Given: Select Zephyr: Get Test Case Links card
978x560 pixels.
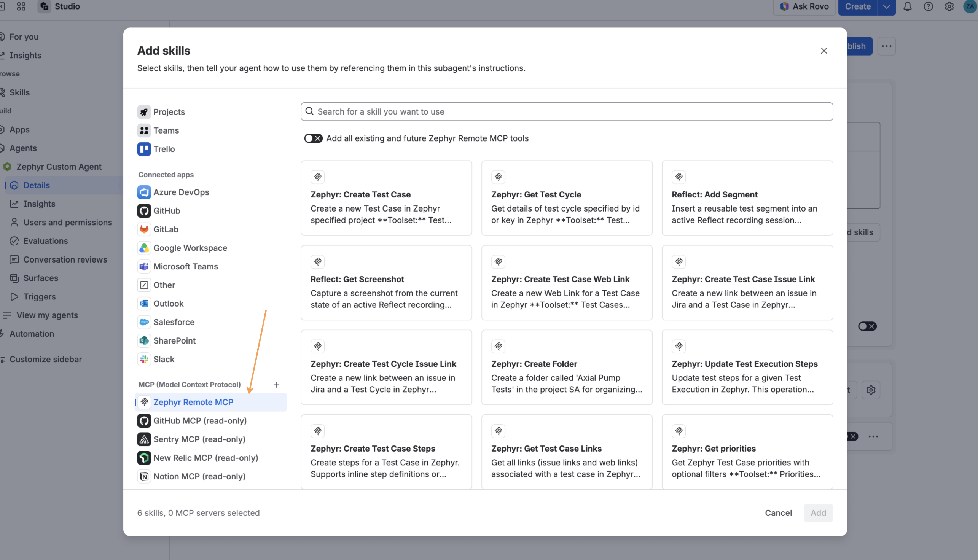Looking at the screenshot, I should 566,452.
